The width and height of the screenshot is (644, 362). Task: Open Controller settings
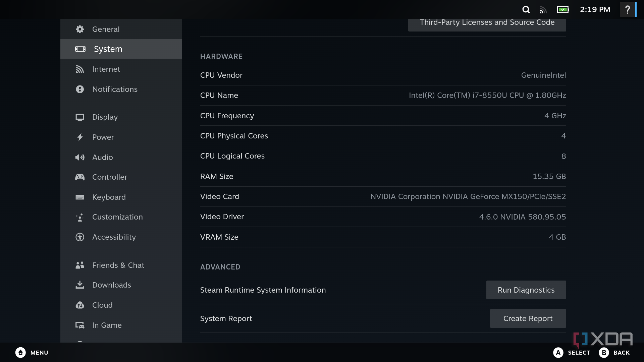tap(121, 177)
